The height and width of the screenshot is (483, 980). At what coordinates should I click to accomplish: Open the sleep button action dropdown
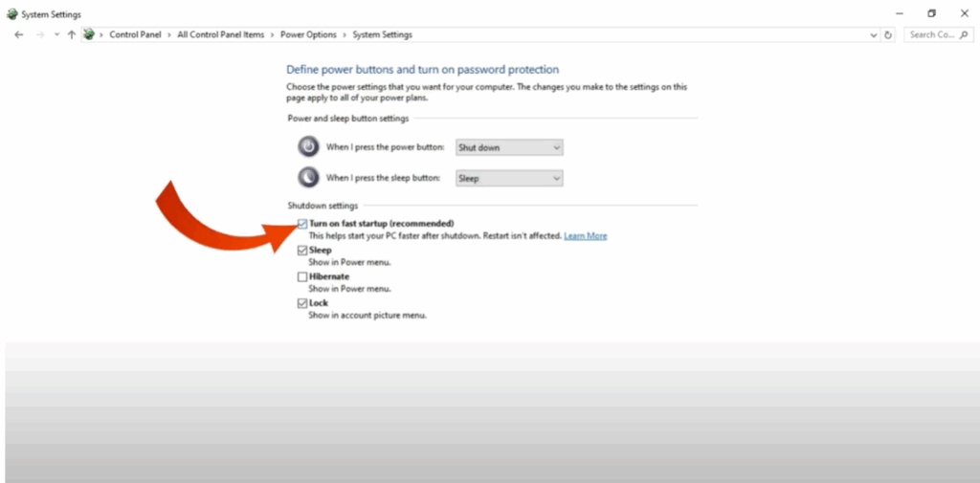point(509,178)
